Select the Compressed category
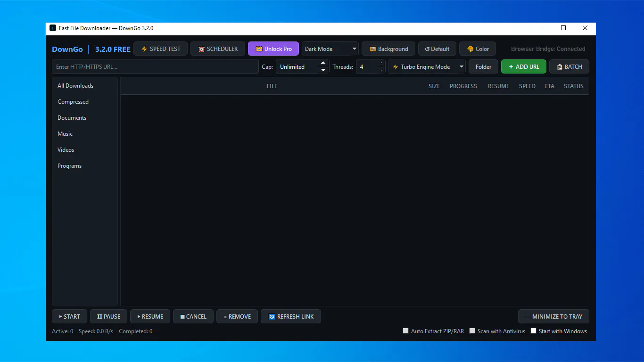644x362 pixels. 85,102
